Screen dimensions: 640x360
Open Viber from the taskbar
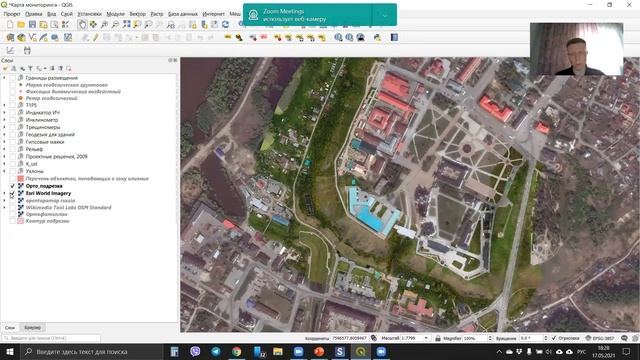pos(195,351)
